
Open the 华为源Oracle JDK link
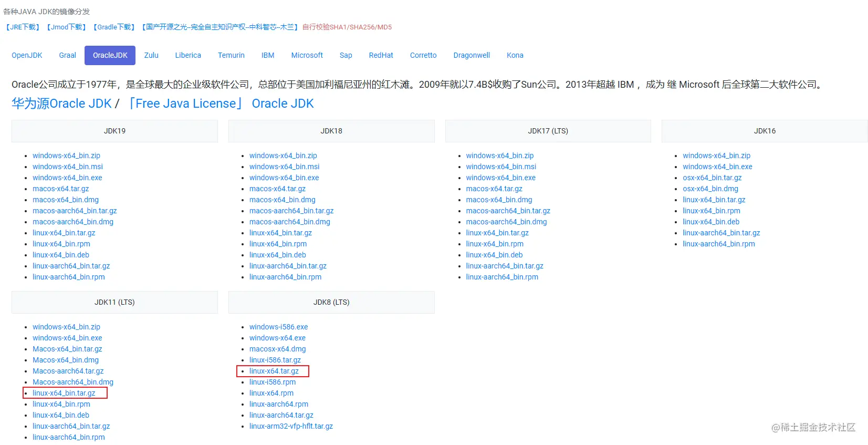pos(61,104)
